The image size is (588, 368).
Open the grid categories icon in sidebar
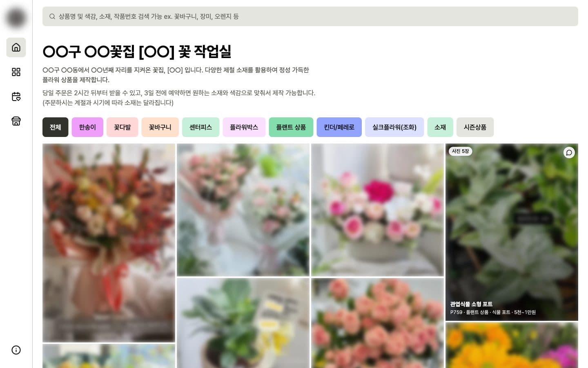point(16,72)
